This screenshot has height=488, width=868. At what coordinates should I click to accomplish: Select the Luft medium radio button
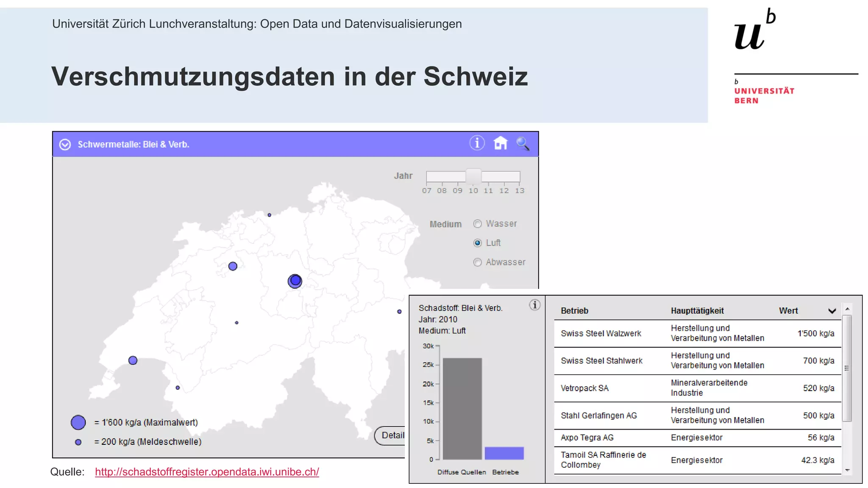click(478, 243)
